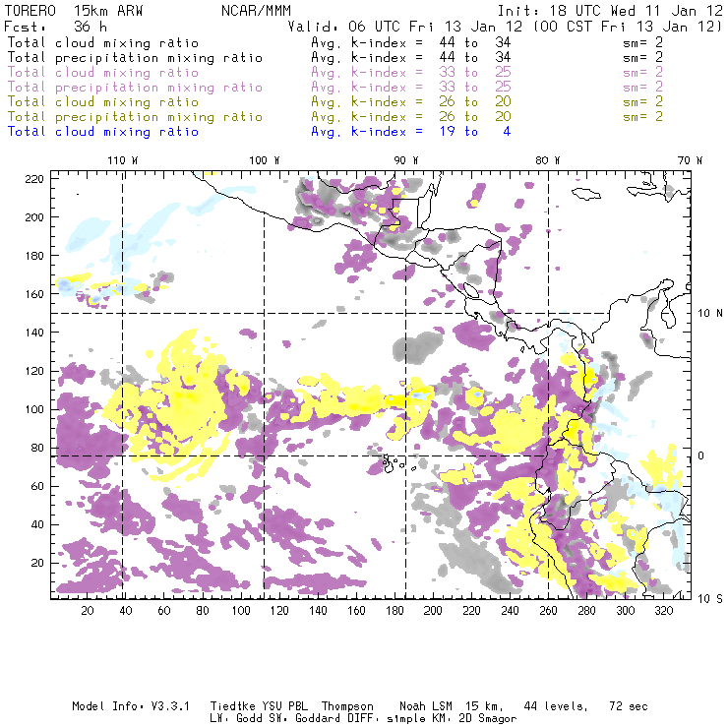The image size is (728, 728).
Task: Click the "80 W" longitude label
Action: coord(548,160)
